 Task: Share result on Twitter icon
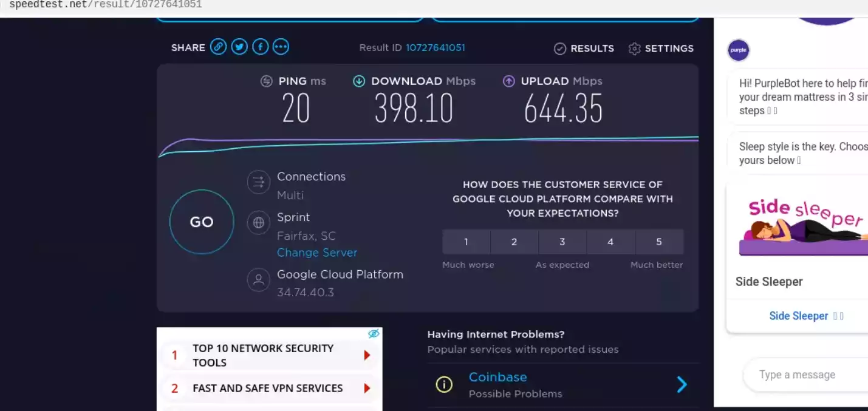click(x=239, y=47)
